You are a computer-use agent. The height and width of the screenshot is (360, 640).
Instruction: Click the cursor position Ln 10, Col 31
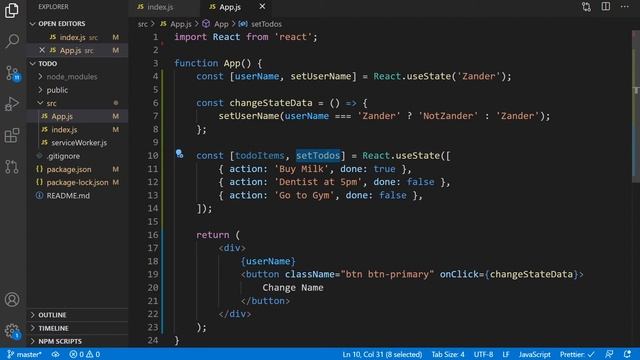click(382, 354)
